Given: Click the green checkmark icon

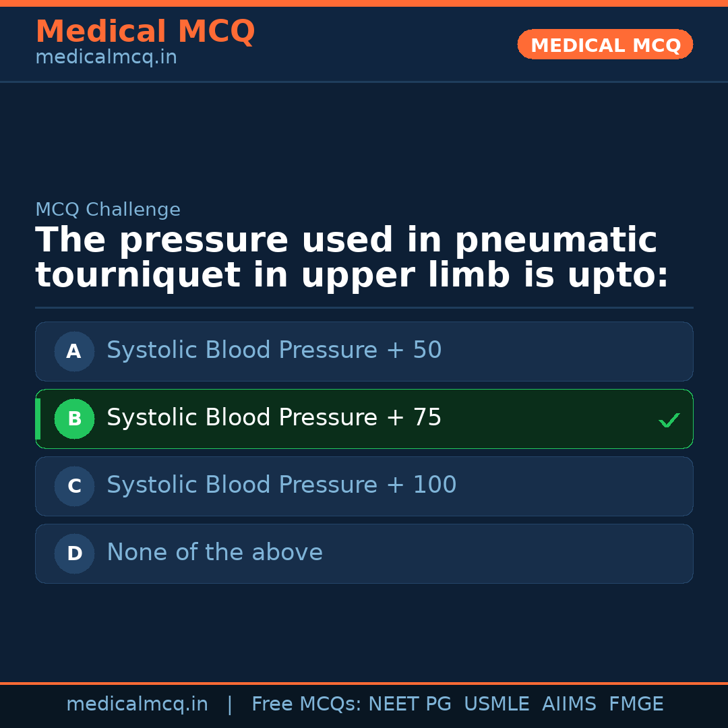Looking at the screenshot, I should coord(669,420).
